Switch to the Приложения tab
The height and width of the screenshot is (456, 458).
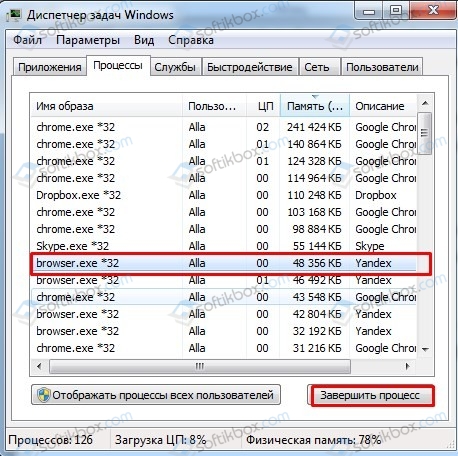point(50,67)
